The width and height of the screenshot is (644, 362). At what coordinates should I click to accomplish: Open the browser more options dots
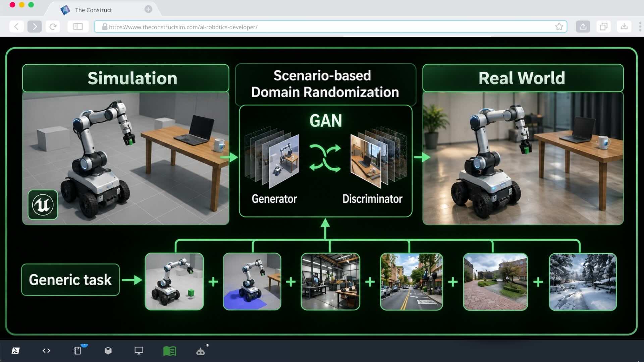click(x=640, y=26)
